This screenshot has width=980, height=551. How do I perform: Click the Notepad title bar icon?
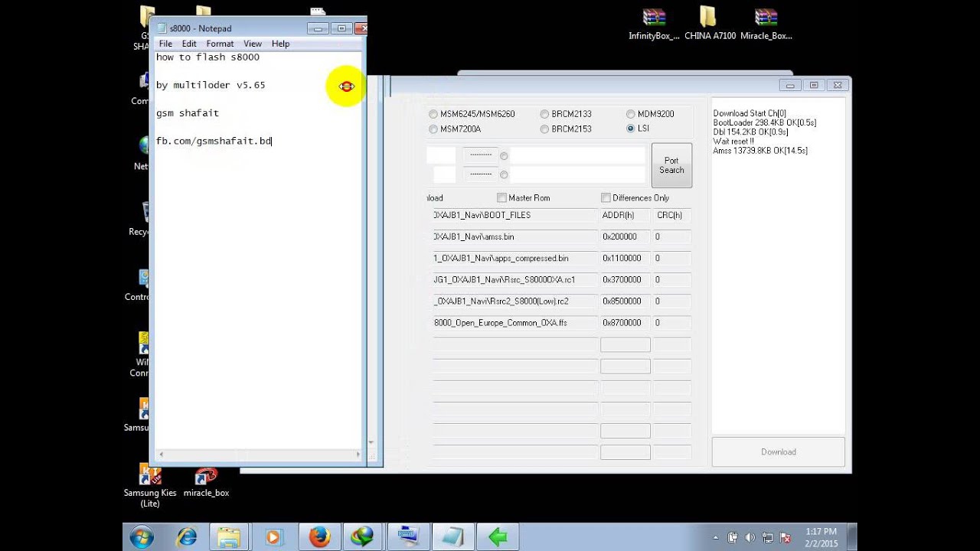coord(162,28)
